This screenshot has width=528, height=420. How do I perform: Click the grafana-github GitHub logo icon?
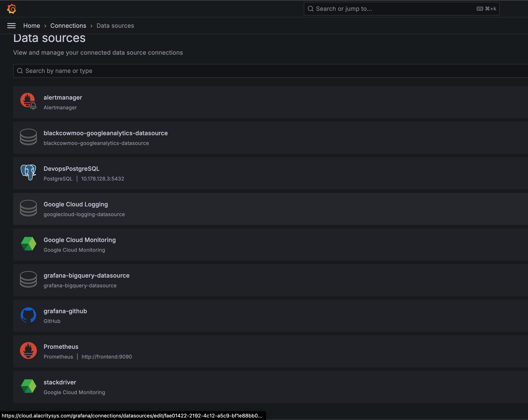pyautogui.click(x=28, y=315)
